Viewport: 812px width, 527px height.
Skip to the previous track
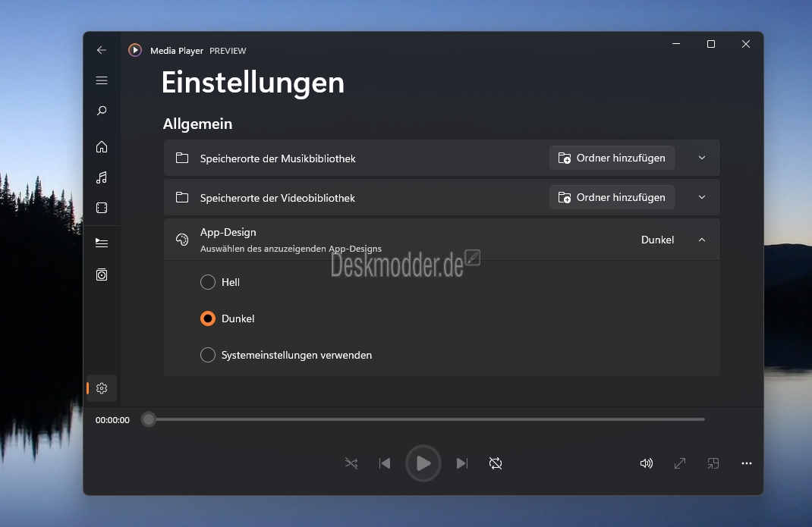click(385, 463)
